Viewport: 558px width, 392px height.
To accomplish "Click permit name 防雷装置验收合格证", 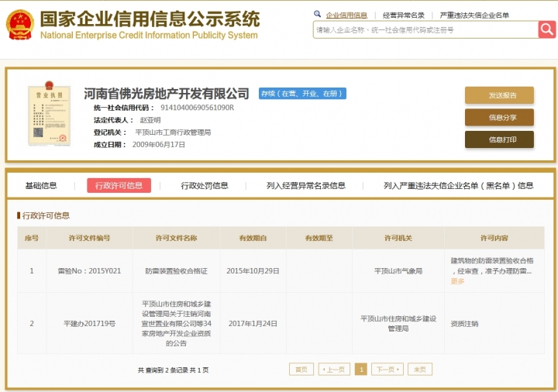I will click(176, 270).
